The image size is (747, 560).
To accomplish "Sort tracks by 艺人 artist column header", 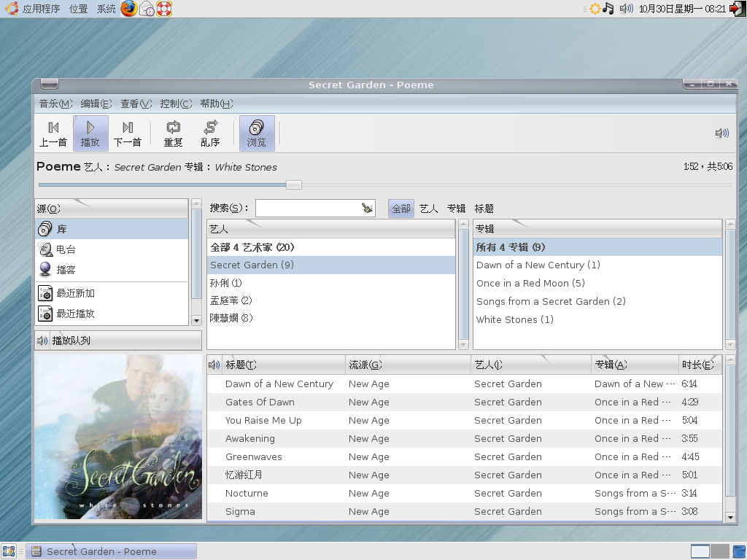I will [531, 365].
